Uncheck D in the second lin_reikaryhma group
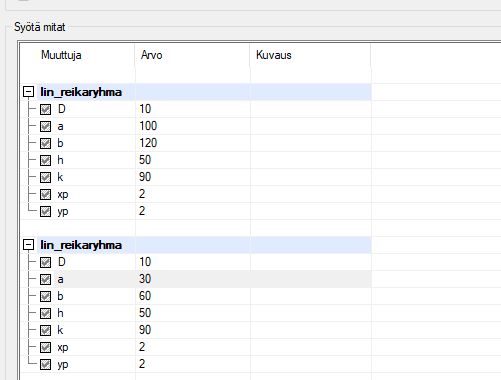 coord(45,262)
